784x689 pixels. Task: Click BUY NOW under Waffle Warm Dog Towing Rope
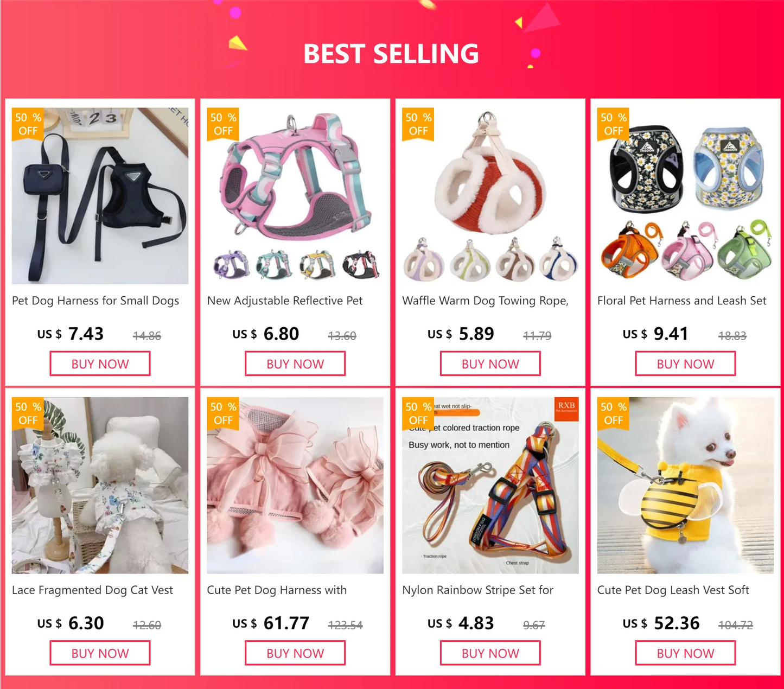(x=490, y=363)
